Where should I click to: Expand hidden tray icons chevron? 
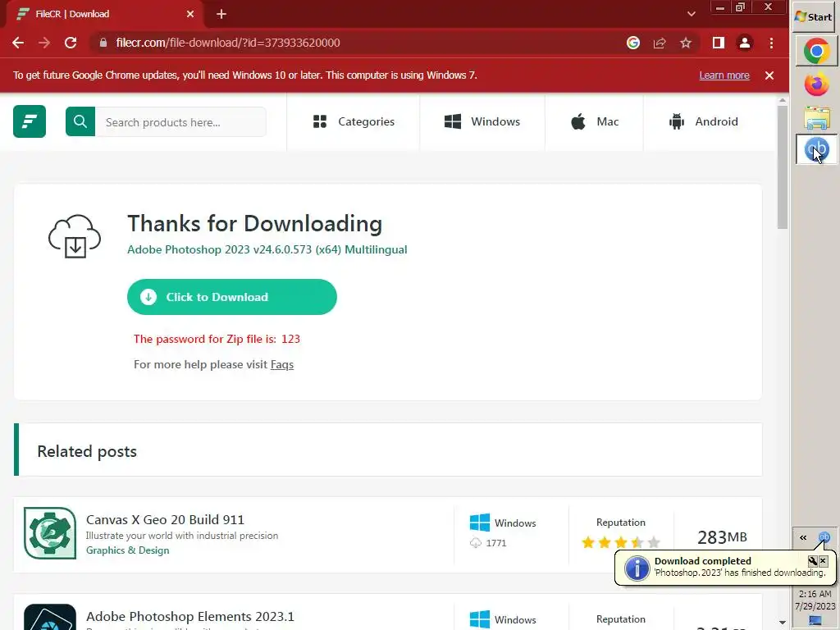(803, 537)
